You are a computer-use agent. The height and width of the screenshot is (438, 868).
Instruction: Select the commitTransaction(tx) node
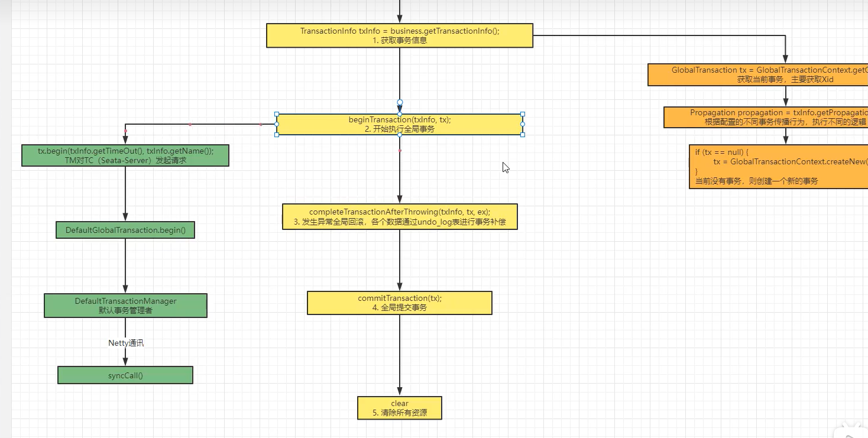pyautogui.click(x=400, y=303)
